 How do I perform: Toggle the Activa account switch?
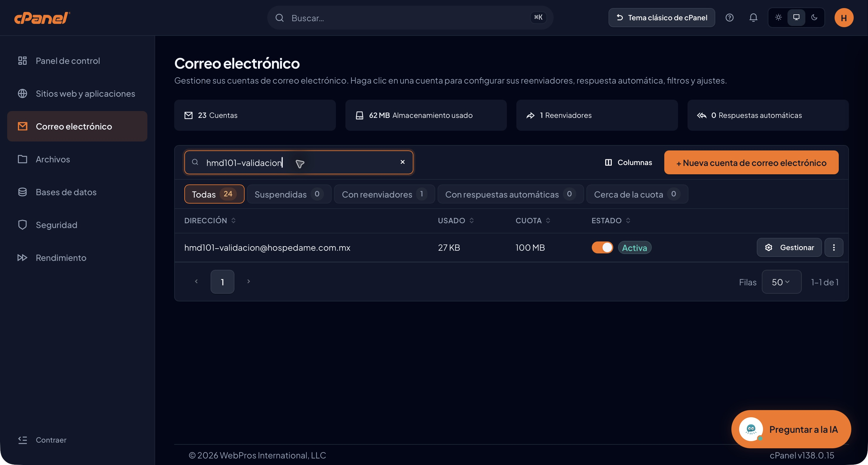tap(602, 247)
